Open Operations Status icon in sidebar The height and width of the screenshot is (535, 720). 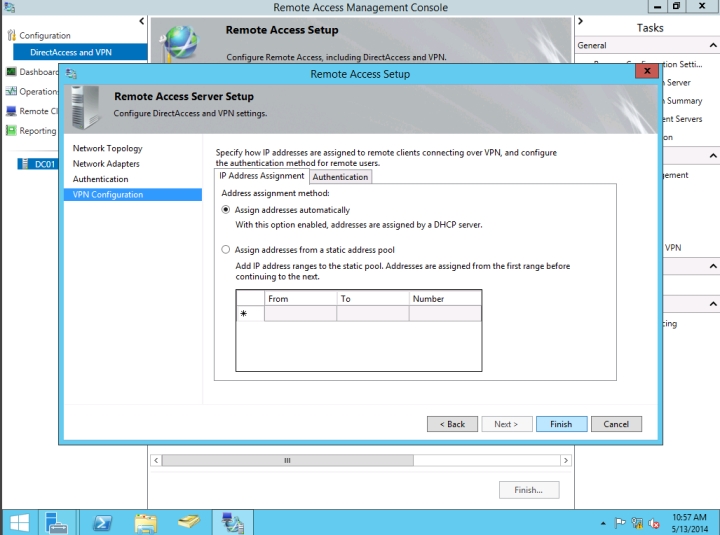11,91
